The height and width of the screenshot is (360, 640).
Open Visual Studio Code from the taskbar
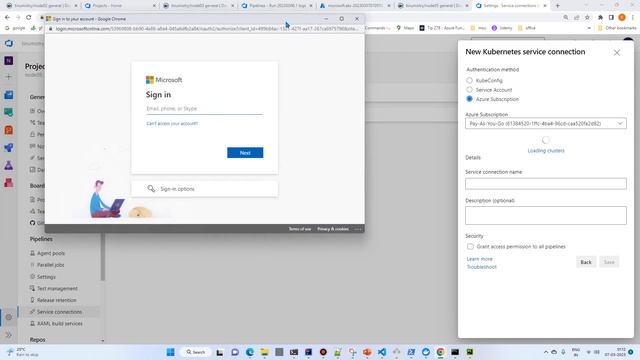coord(382,352)
